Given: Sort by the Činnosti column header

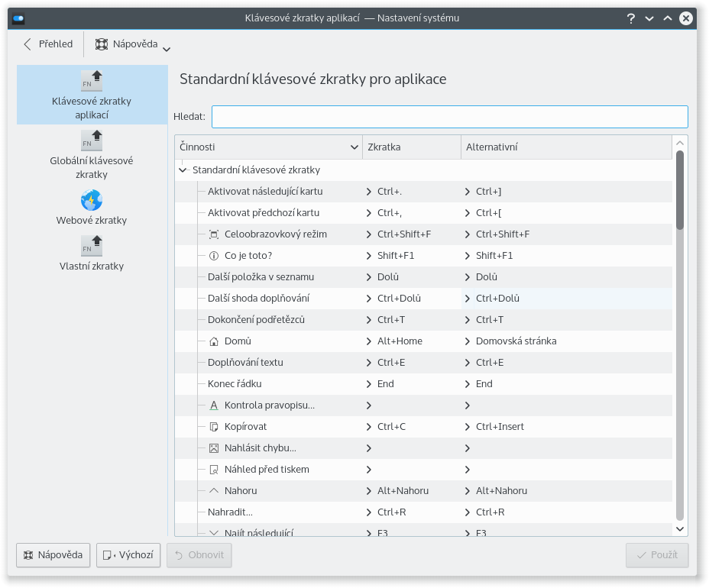Looking at the screenshot, I should click(269, 147).
